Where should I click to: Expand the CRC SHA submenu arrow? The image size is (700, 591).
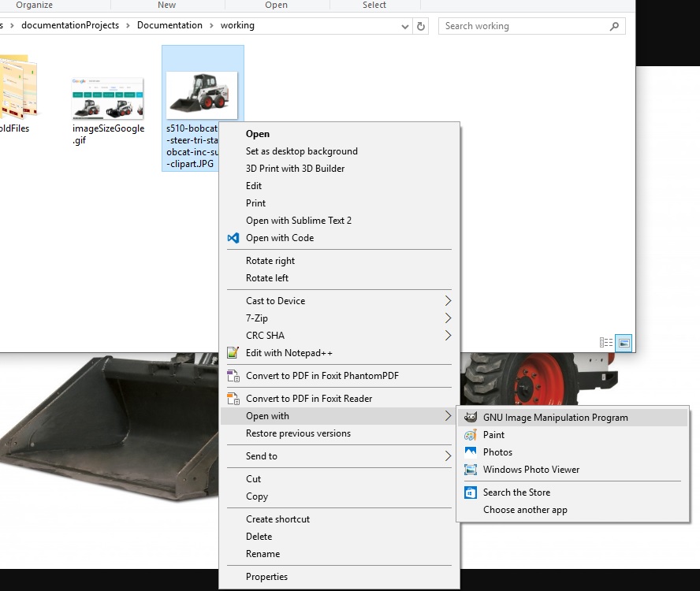click(448, 336)
